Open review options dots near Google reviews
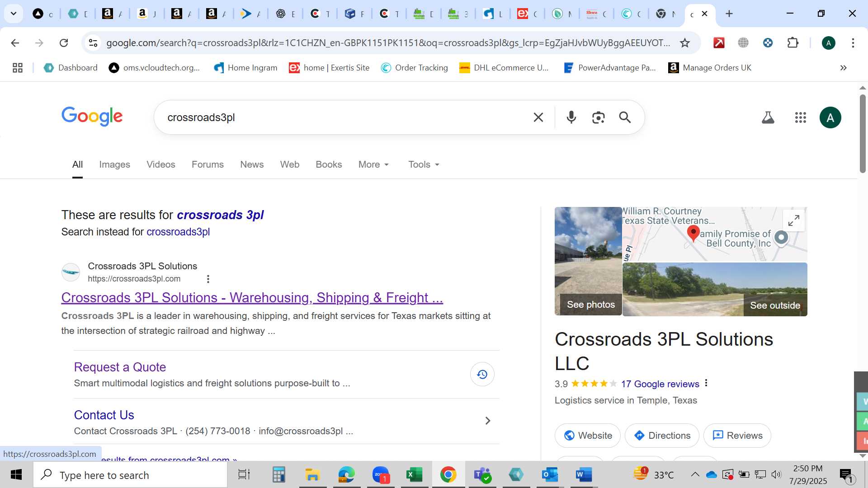Image resolution: width=868 pixels, height=488 pixels. pos(706,383)
